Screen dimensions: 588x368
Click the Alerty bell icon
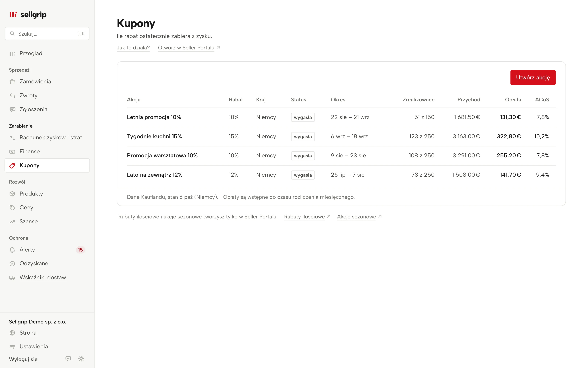click(12, 250)
